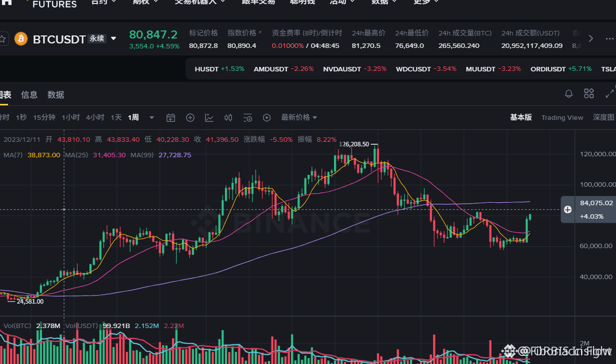Image resolution: width=616 pixels, height=364 pixels.
Task: Expand the more time intervals dropdown arrow
Action: (152, 118)
